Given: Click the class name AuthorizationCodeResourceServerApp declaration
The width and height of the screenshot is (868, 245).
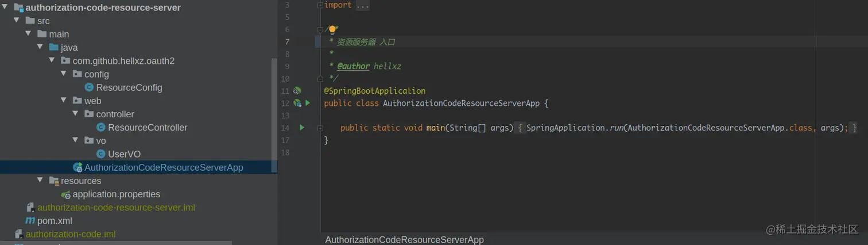Looking at the screenshot, I should (461, 104).
